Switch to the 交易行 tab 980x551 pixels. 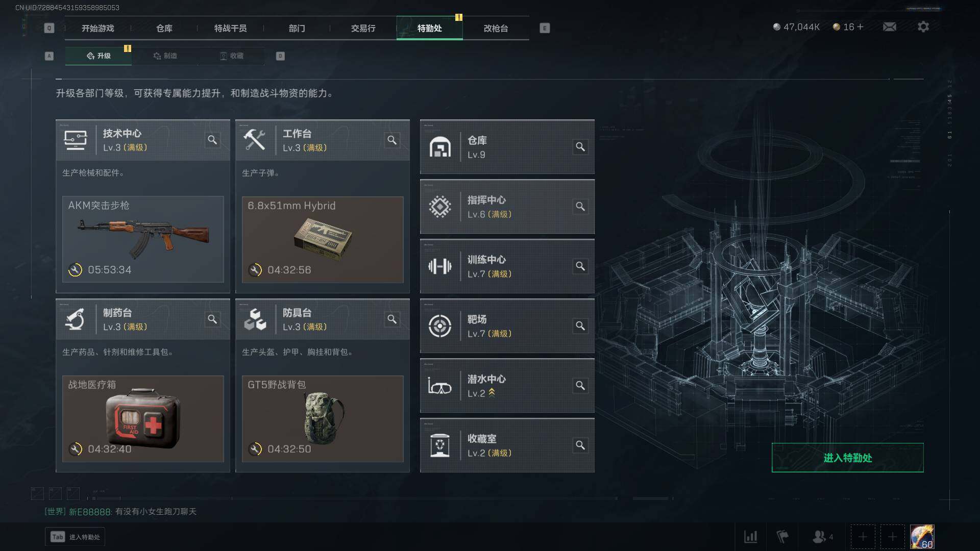pyautogui.click(x=363, y=28)
